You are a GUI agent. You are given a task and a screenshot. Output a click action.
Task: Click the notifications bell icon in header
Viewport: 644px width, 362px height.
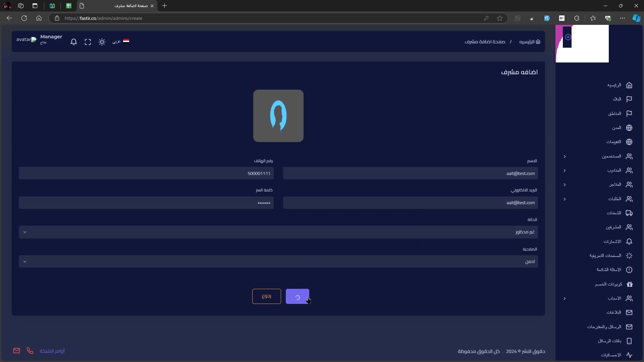pos(74,42)
